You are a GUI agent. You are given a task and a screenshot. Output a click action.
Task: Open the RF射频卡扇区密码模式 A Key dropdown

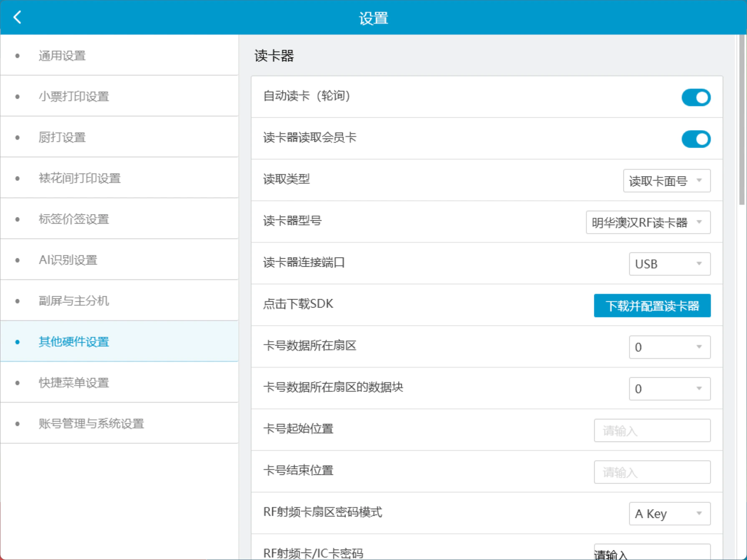669,514
